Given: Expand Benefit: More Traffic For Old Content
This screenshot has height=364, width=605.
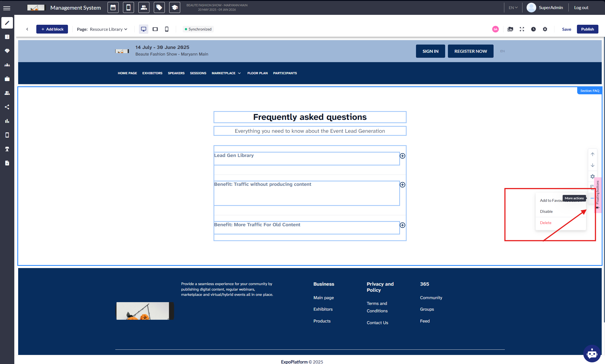Looking at the screenshot, I should pos(403,225).
